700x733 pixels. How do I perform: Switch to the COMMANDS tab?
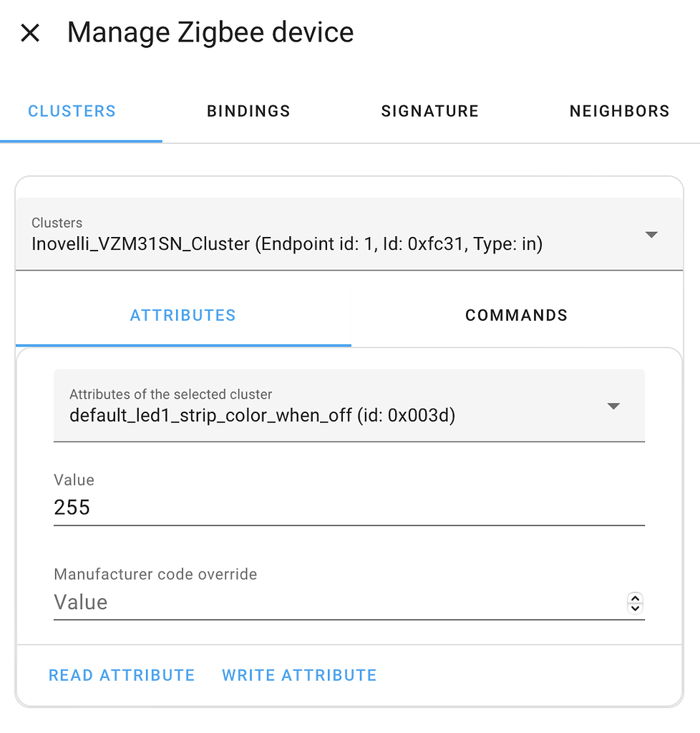516,315
